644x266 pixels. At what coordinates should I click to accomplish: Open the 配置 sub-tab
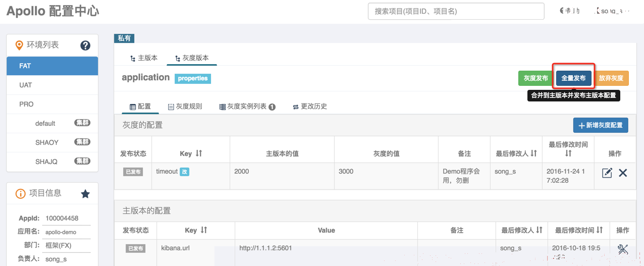click(x=140, y=107)
